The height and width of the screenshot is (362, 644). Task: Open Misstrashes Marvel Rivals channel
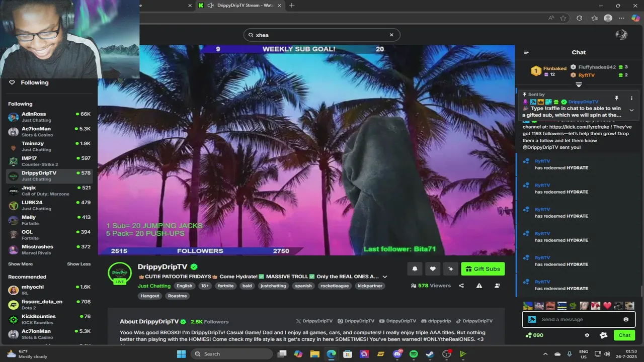(49, 249)
